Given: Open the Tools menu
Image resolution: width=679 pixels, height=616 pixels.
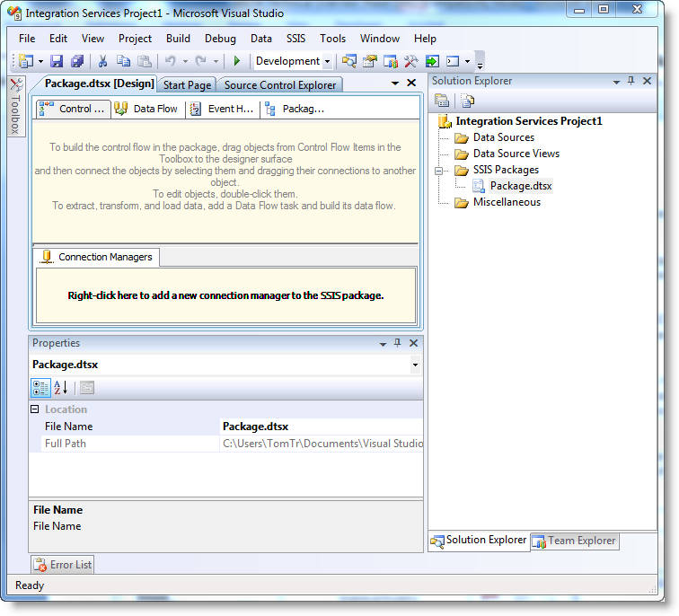Looking at the screenshot, I should coord(332,39).
